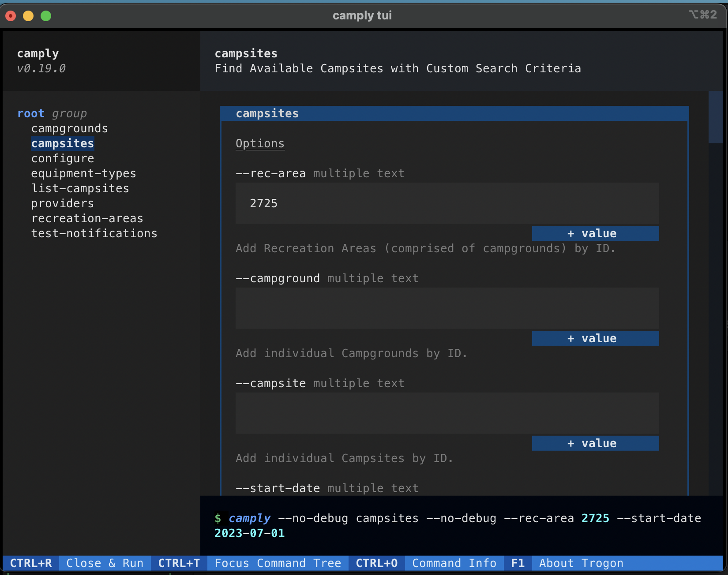Click the campsites form title bar
728x575 pixels.
pos(454,113)
